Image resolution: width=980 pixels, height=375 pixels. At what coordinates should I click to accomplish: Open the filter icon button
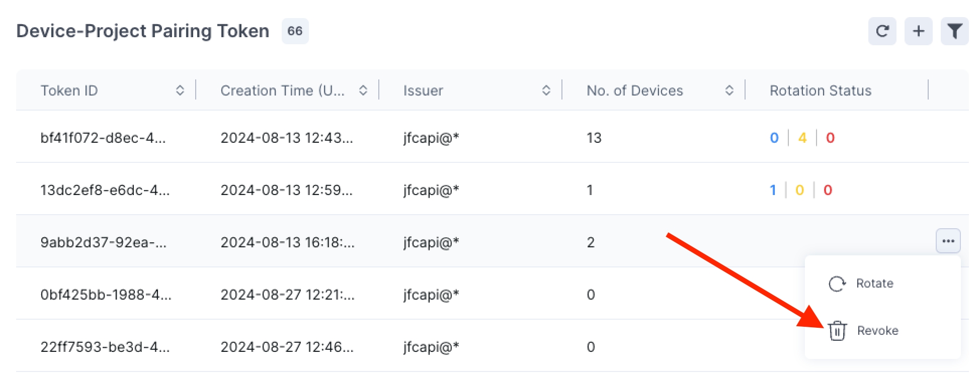point(954,31)
